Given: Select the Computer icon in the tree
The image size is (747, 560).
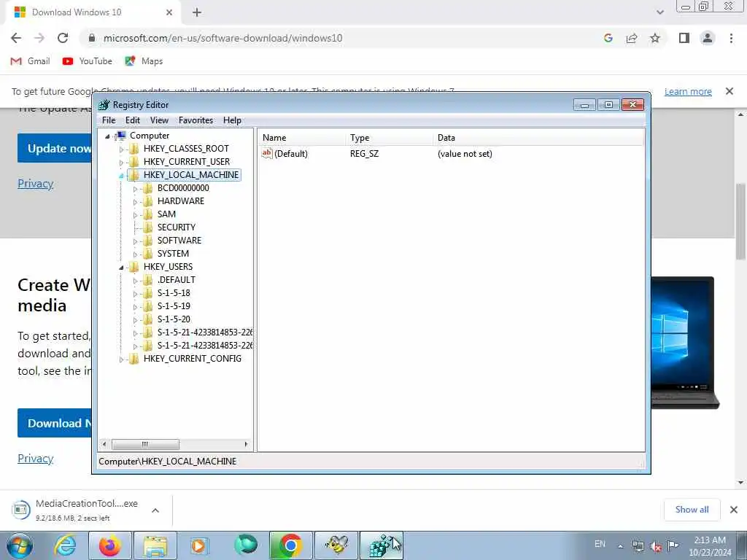Looking at the screenshot, I should coord(120,136).
